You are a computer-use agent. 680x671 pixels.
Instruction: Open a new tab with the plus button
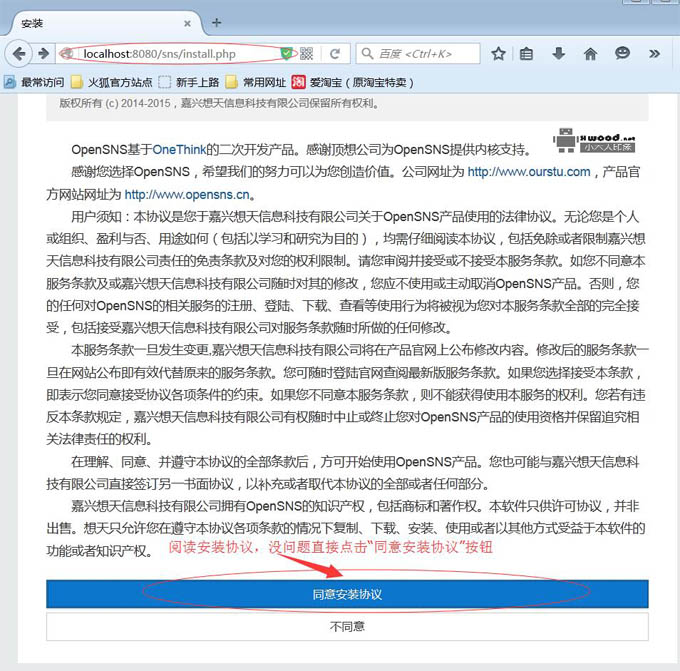coord(216,23)
